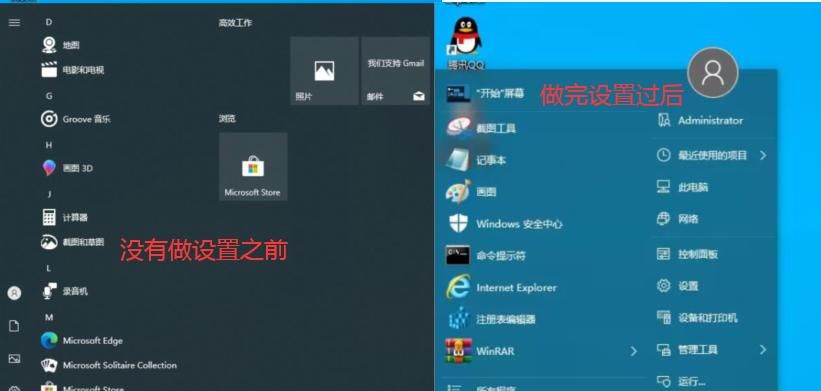821x391 pixels.
Task: Jump to letter M section header
Action: (49, 317)
